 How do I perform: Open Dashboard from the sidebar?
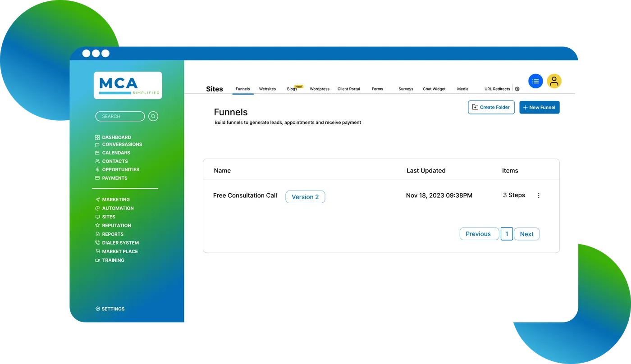[113, 137]
